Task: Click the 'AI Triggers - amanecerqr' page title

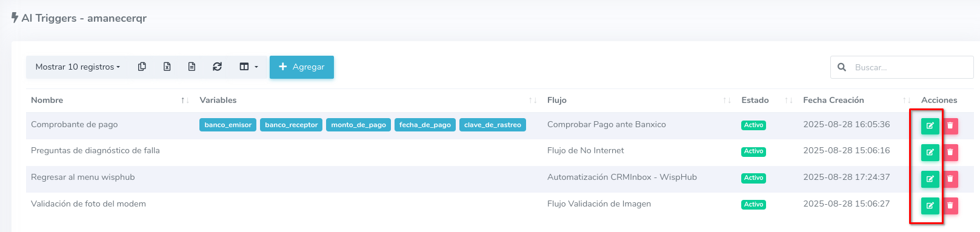Action: pos(84,18)
